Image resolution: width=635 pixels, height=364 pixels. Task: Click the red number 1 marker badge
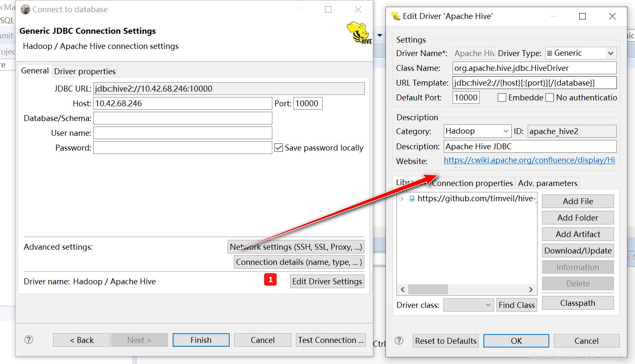tap(270, 280)
